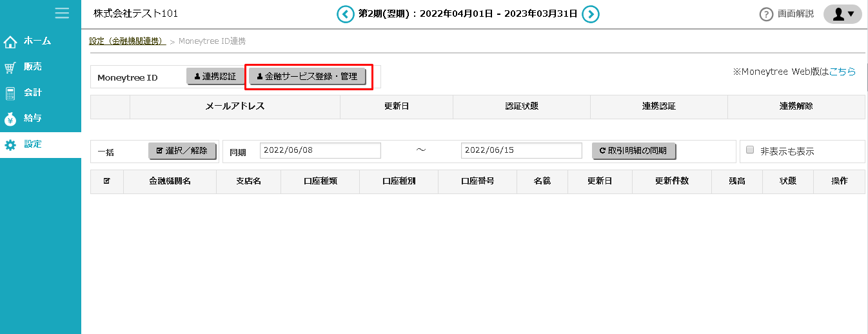Enable the 非表示も表示 checkbox
868x334 pixels.
tap(750, 150)
